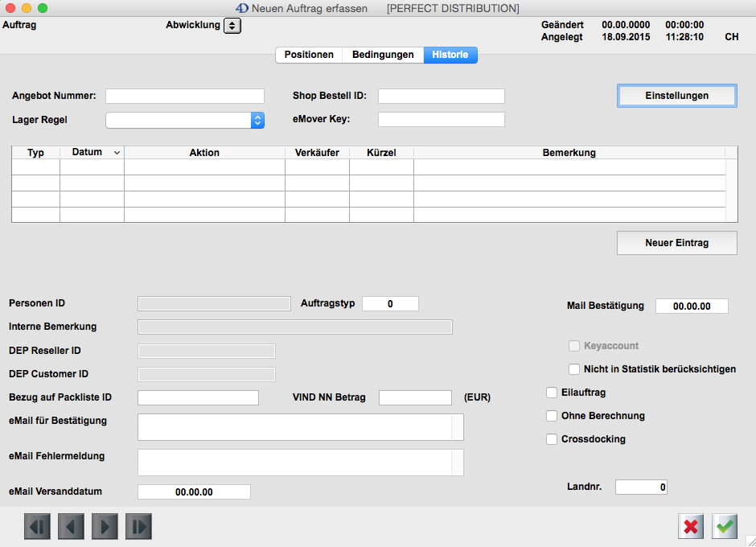The height and width of the screenshot is (547, 756).
Task: Go to previous record arrow icon
Action: (71, 526)
